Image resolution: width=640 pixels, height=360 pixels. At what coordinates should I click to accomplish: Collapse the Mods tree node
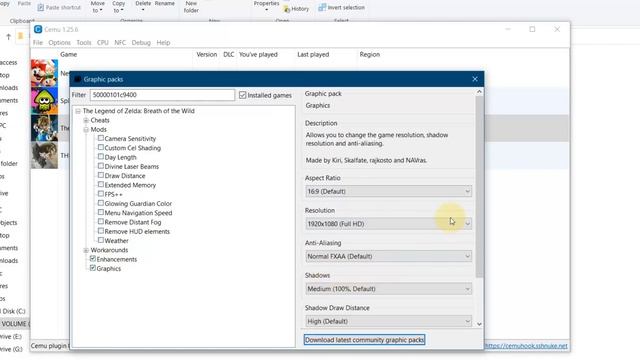click(86, 130)
